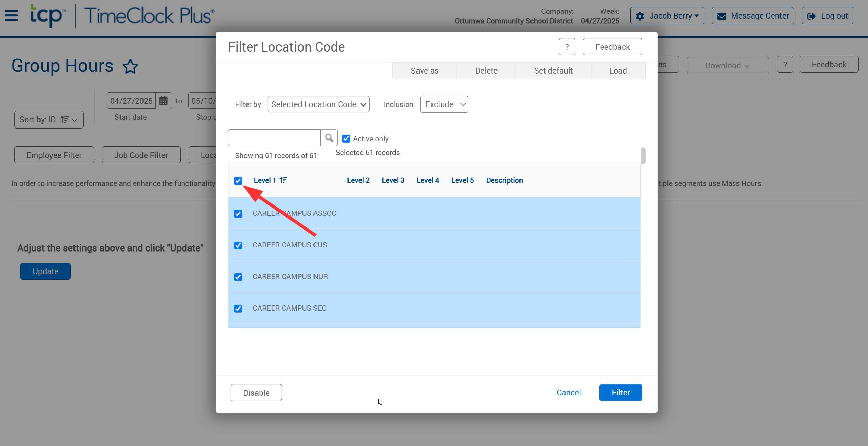The image size is (868, 446).
Task: Open Message Center envelope button
Action: (753, 16)
